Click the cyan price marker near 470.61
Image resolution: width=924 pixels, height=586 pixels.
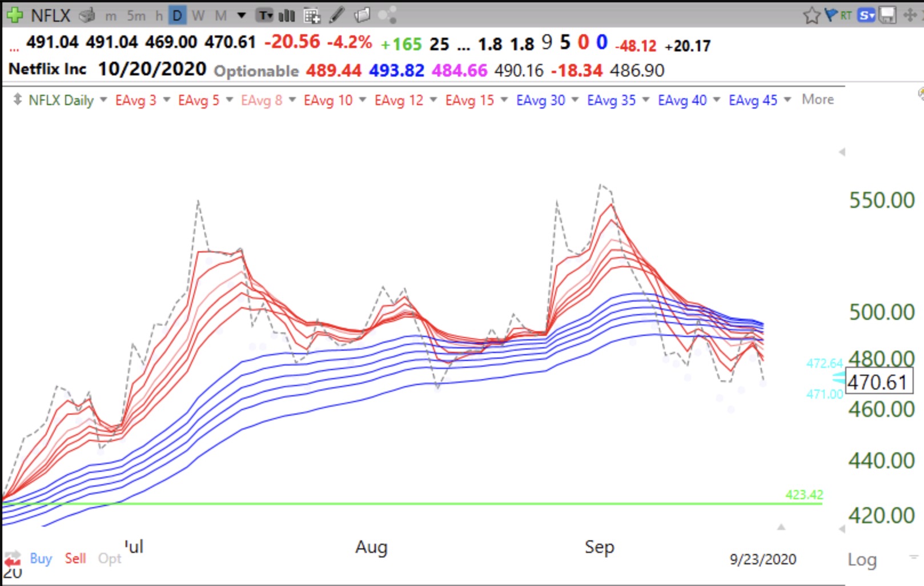[x=838, y=377]
